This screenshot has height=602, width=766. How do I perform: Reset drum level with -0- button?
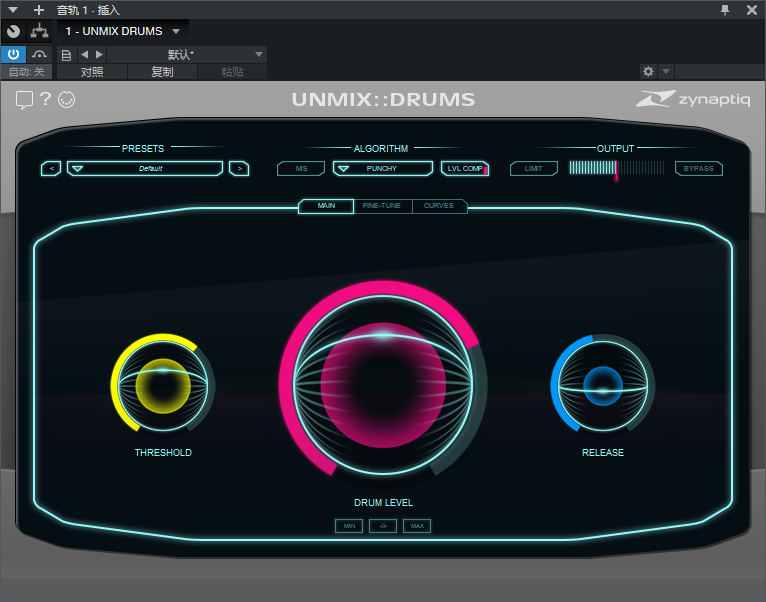coord(383,526)
